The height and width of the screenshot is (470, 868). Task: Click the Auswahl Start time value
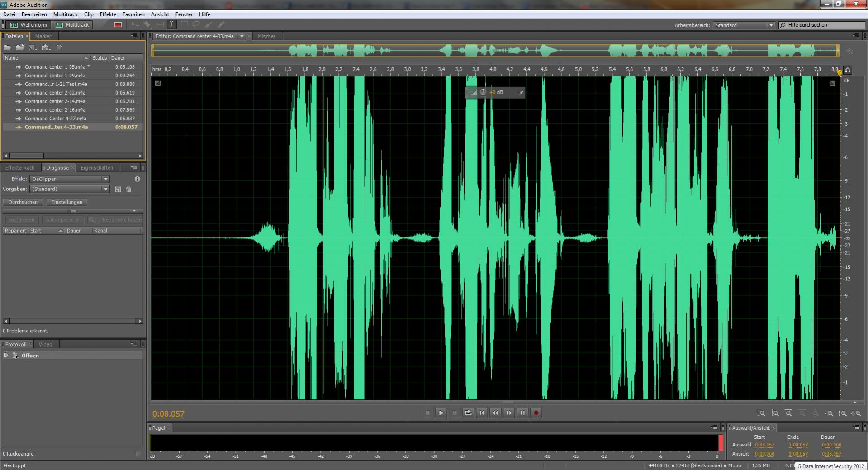(x=764, y=445)
